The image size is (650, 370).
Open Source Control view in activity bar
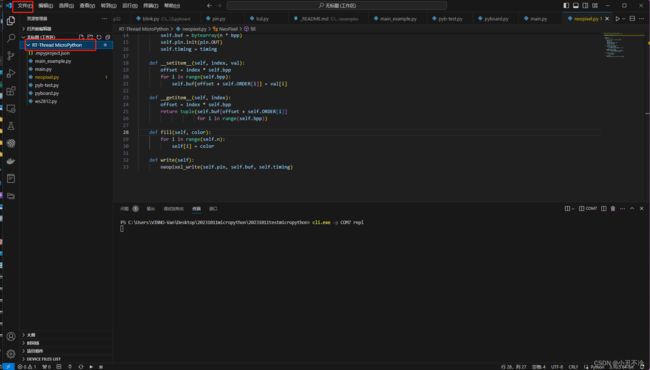(x=11, y=56)
